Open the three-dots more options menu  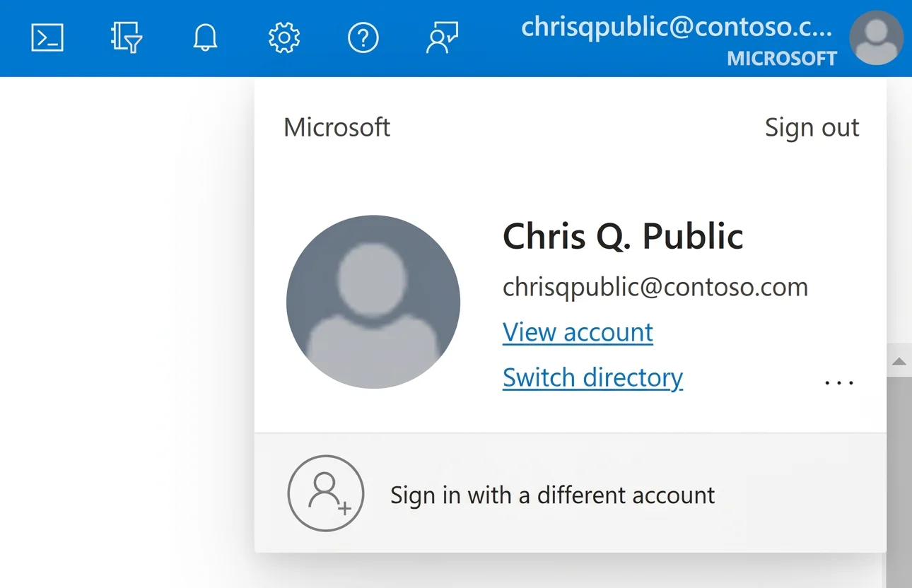(x=839, y=382)
